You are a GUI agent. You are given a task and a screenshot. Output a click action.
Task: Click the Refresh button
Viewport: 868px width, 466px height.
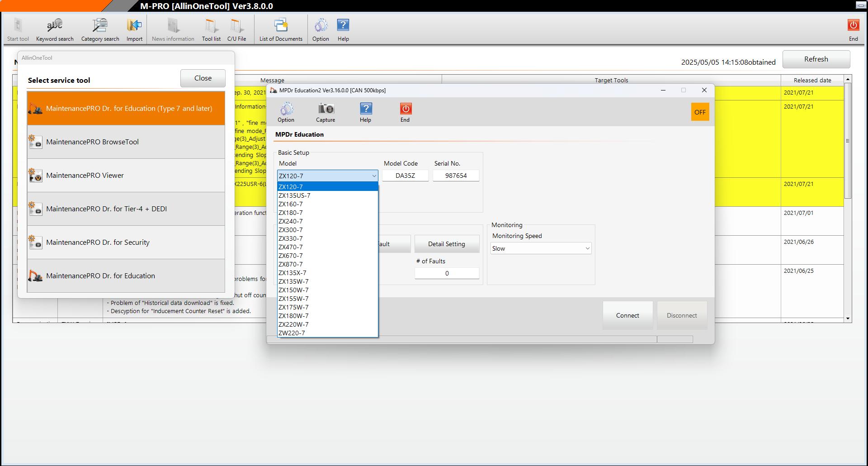[x=816, y=59]
